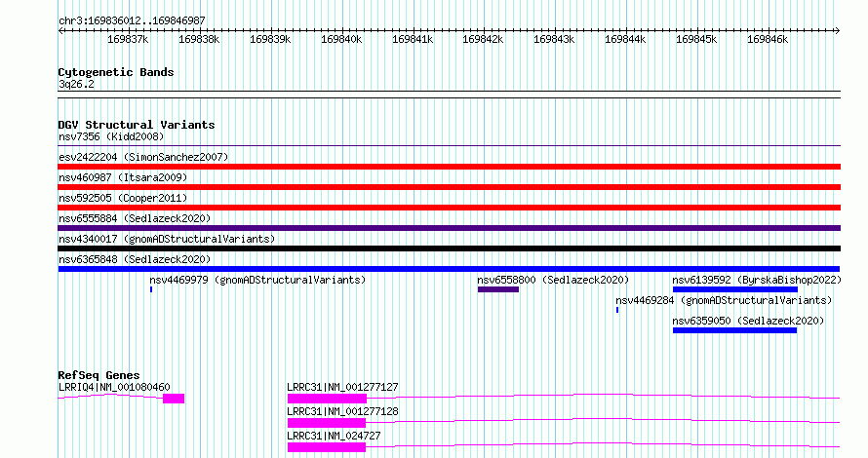This screenshot has width=868, height=458.
Task: Select variant nsv4340017 (gnomADStructuralVariants) label
Action: (167, 239)
